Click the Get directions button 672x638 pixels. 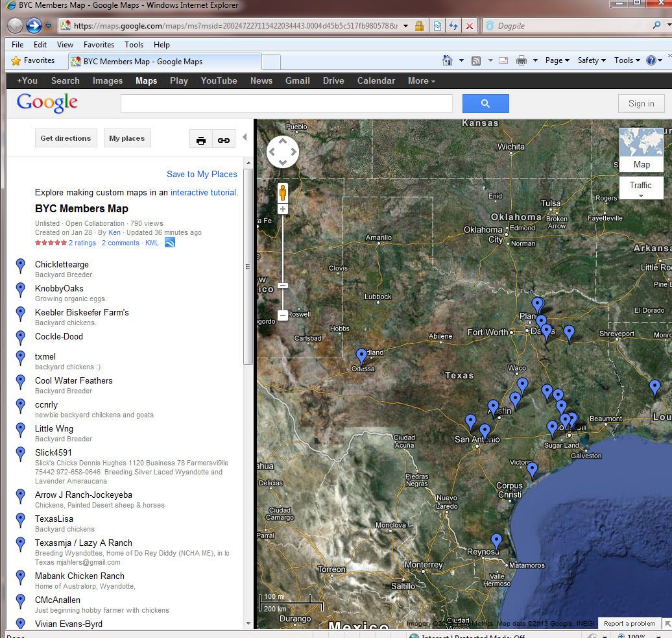pyautogui.click(x=66, y=138)
